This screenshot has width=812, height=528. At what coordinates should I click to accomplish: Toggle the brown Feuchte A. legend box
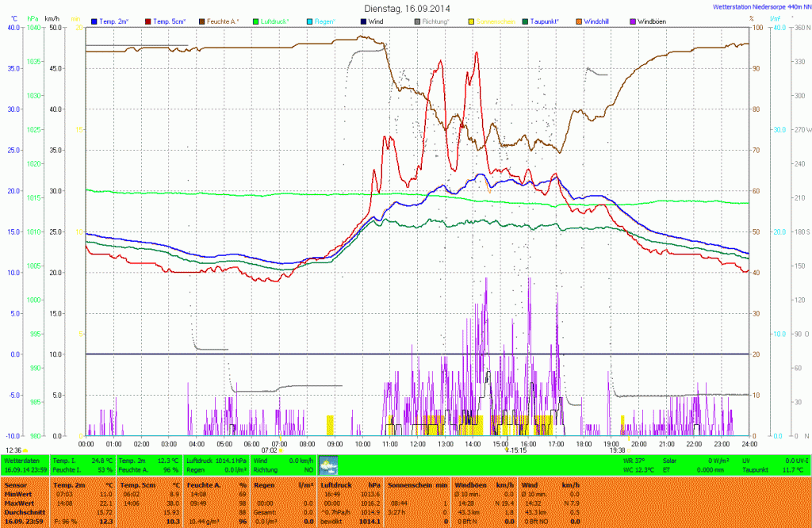coord(201,21)
